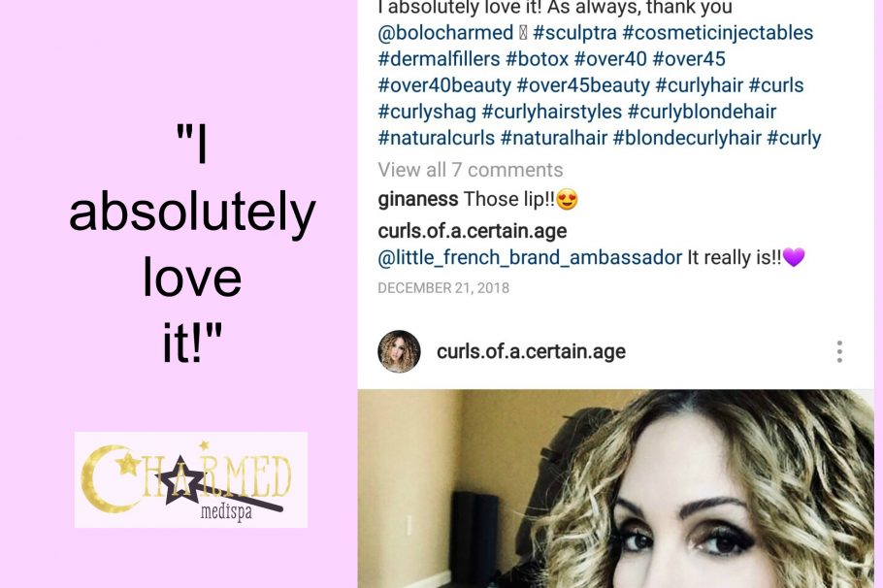The height and width of the screenshot is (588, 883).
Task: Open the selfie photo post
Action: click(615, 488)
